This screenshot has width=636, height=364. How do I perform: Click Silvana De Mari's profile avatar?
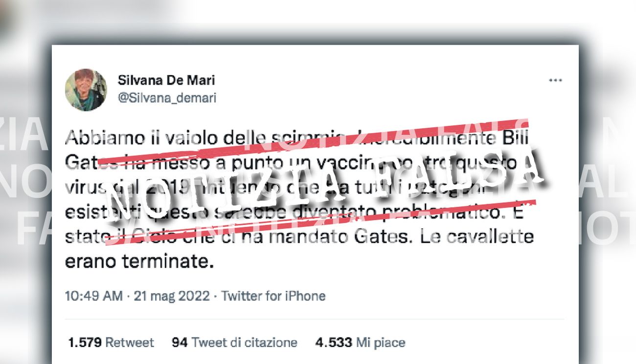pyautogui.click(x=86, y=90)
